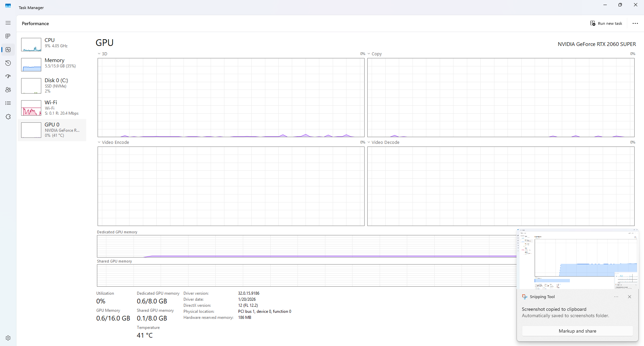Click DirectX version 12 (FL 12.2)
The image size is (644, 346).
(x=248, y=305)
